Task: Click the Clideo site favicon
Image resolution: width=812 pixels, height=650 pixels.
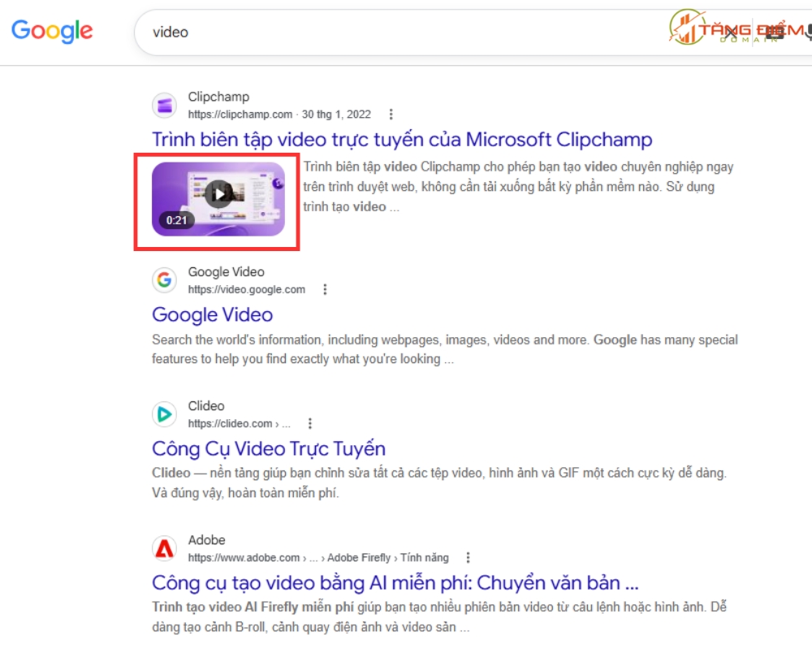Action: pyautogui.click(x=165, y=414)
